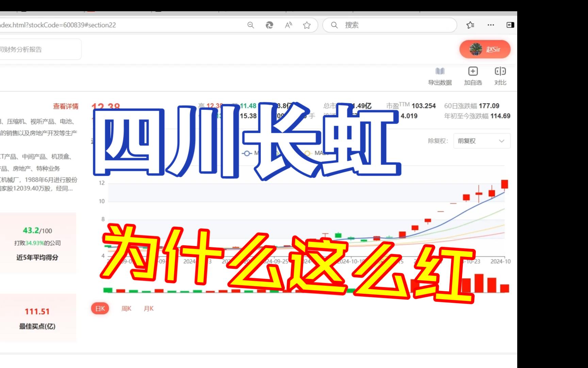
Task: Click the 近5年平均得分 label
Action: pos(37,258)
